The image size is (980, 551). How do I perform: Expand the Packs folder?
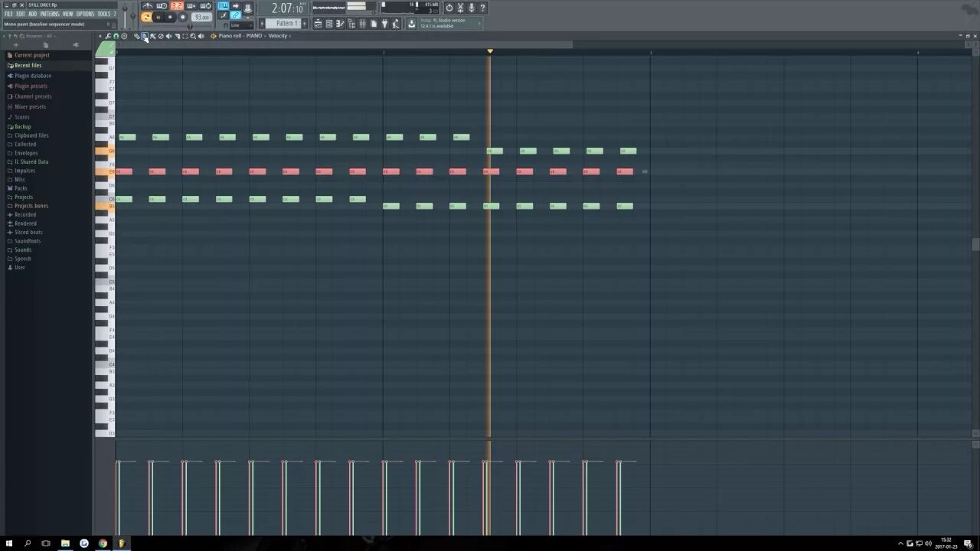click(x=21, y=188)
